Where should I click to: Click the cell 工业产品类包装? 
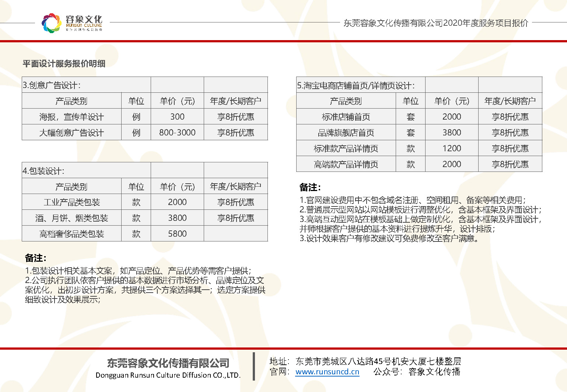(72, 202)
